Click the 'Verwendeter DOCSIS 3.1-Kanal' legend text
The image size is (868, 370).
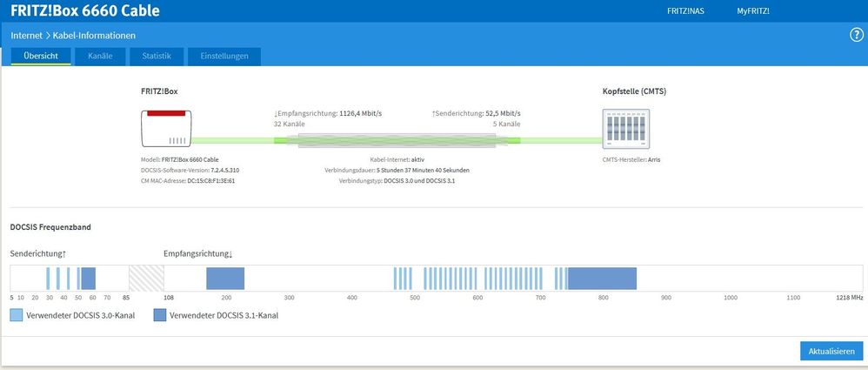[x=224, y=316]
